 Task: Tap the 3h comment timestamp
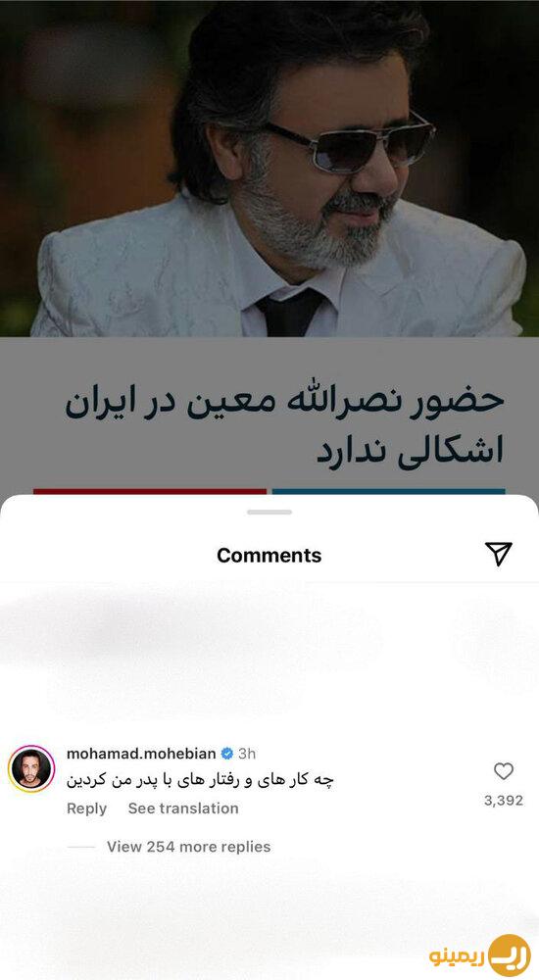[247, 754]
